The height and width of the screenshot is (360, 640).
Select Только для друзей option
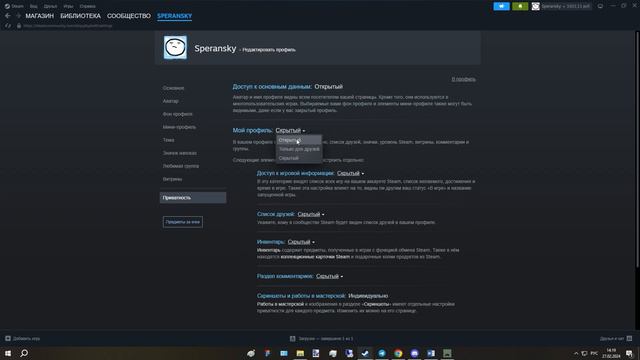tap(299, 149)
